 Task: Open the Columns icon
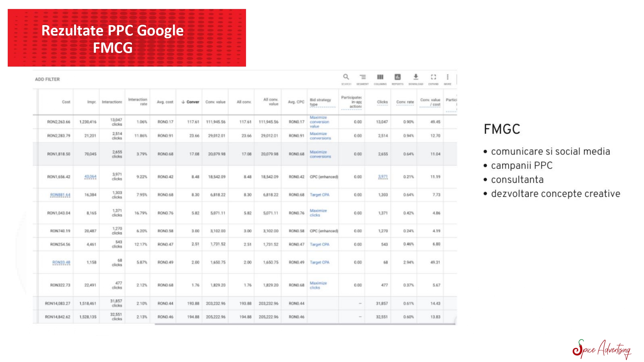pyautogui.click(x=380, y=77)
